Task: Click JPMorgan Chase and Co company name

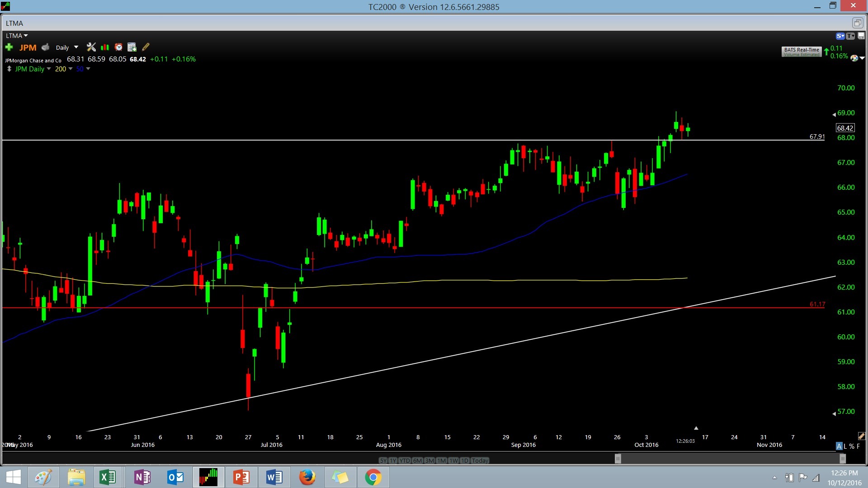Action: coord(33,60)
